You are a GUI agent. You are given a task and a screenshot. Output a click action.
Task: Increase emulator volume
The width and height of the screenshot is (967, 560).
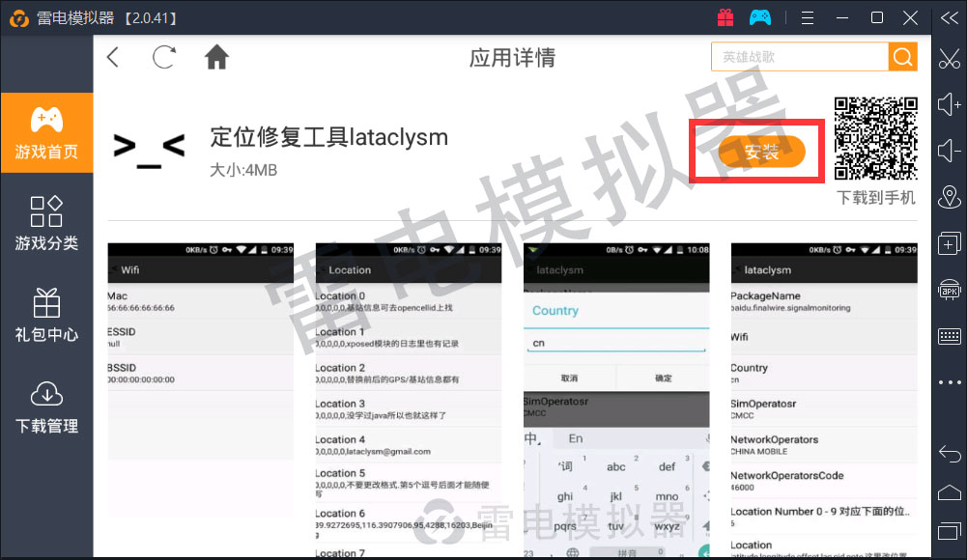click(949, 103)
